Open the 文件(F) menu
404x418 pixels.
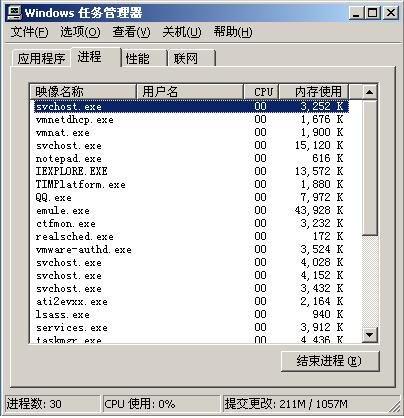click(x=29, y=32)
